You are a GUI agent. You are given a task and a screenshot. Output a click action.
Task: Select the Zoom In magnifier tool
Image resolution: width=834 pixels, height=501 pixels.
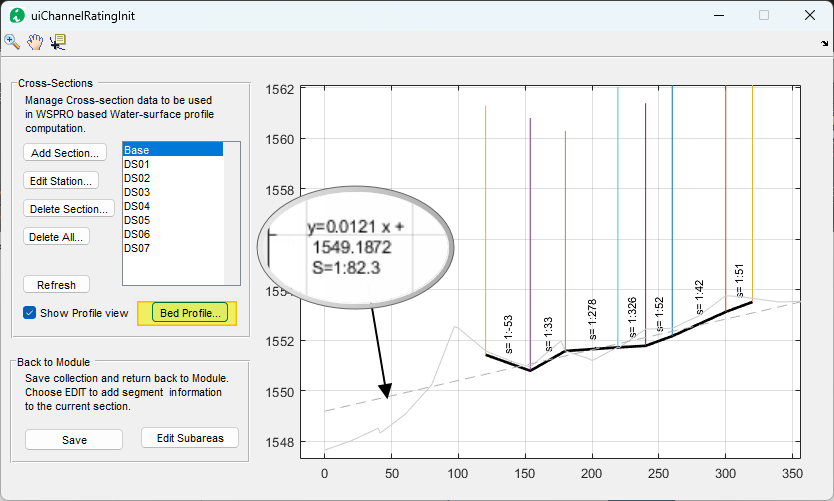point(12,41)
